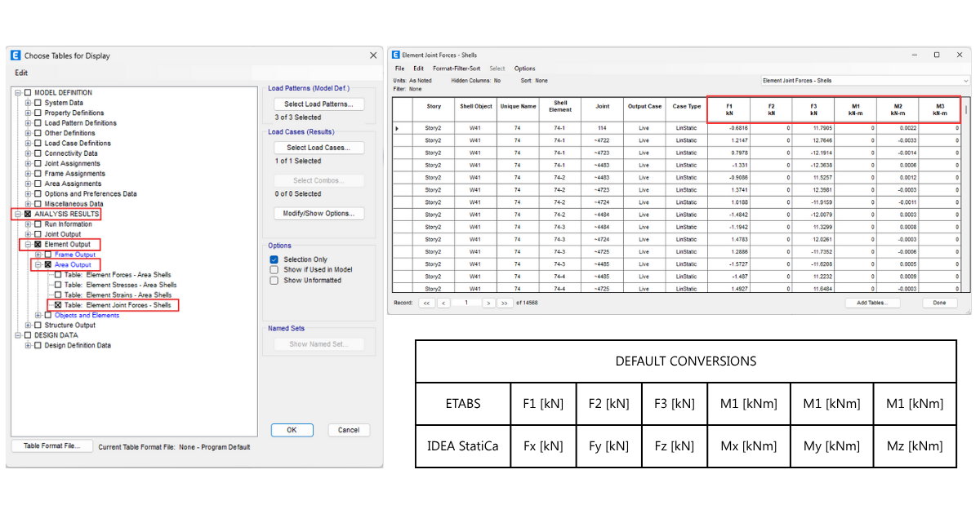
Task: Click the Select Load Cases... button
Action: click(x=318, y=148)
